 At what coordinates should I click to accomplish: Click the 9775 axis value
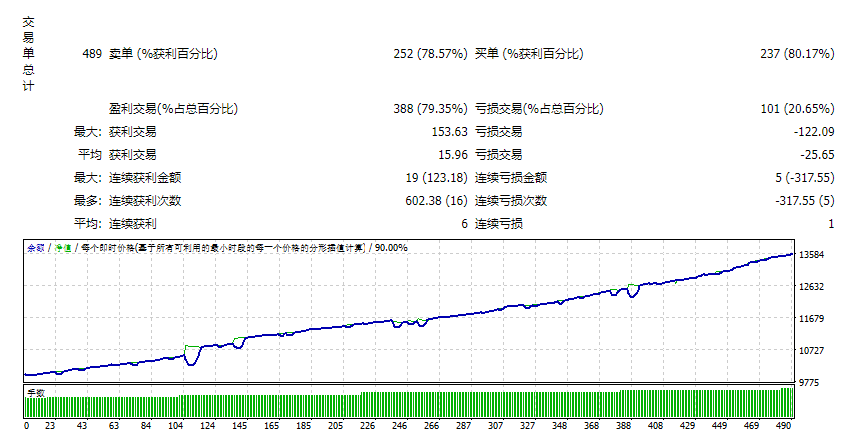(809, 383)
